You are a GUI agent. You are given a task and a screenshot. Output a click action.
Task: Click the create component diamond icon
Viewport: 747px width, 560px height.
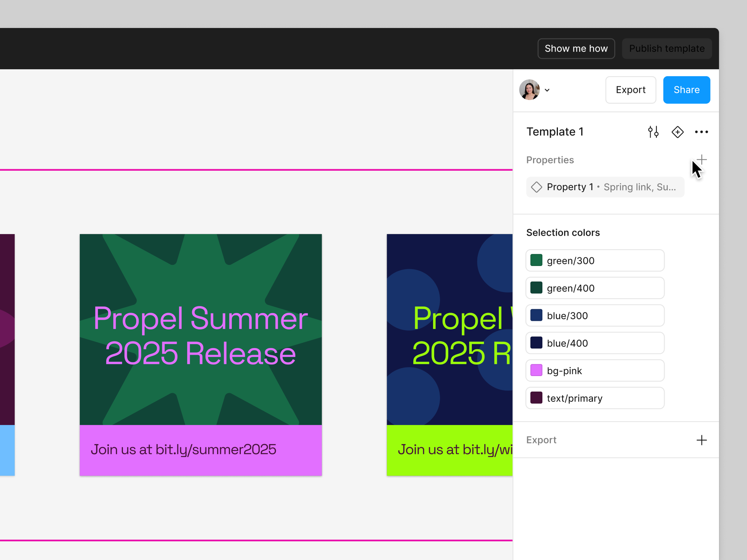(x=677, y=132)
